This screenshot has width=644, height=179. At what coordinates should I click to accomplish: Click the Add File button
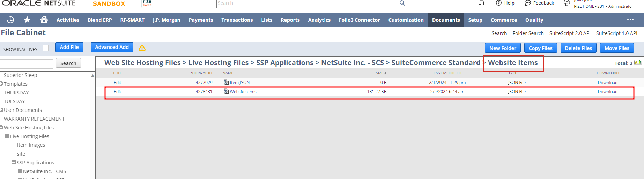69,47
